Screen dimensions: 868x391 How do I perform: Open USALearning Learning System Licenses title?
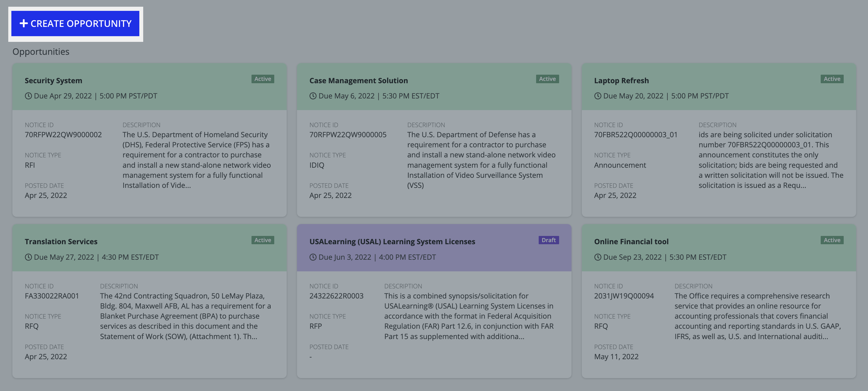click(x=392, y=241)
